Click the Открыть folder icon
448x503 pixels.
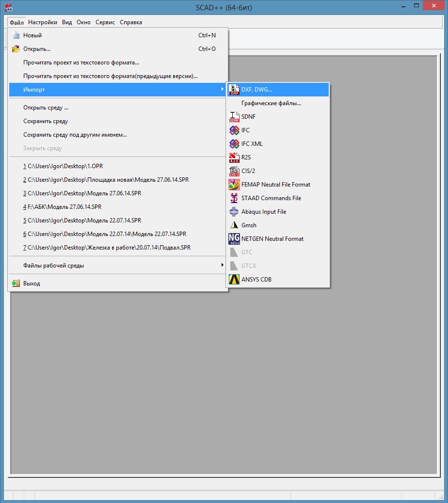16,49
